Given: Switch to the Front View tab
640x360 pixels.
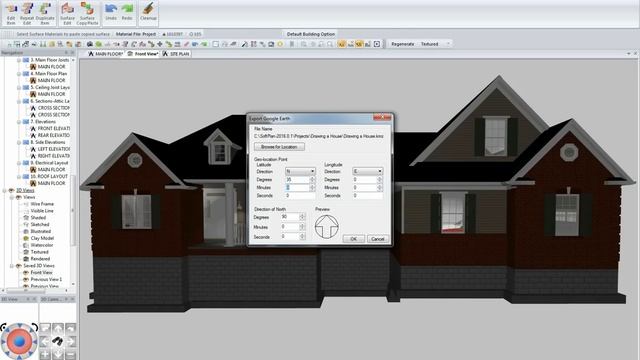Looking at the screenshot, I should pos(143,54).
